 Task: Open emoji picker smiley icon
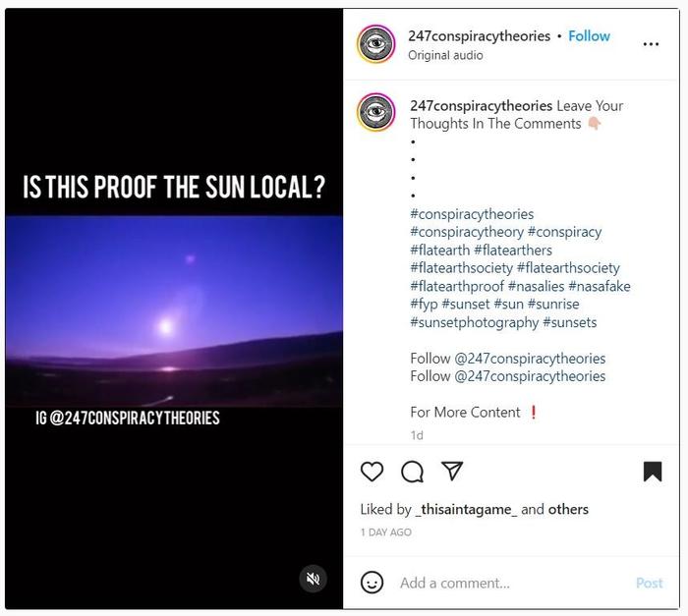[x=373, y=583]
